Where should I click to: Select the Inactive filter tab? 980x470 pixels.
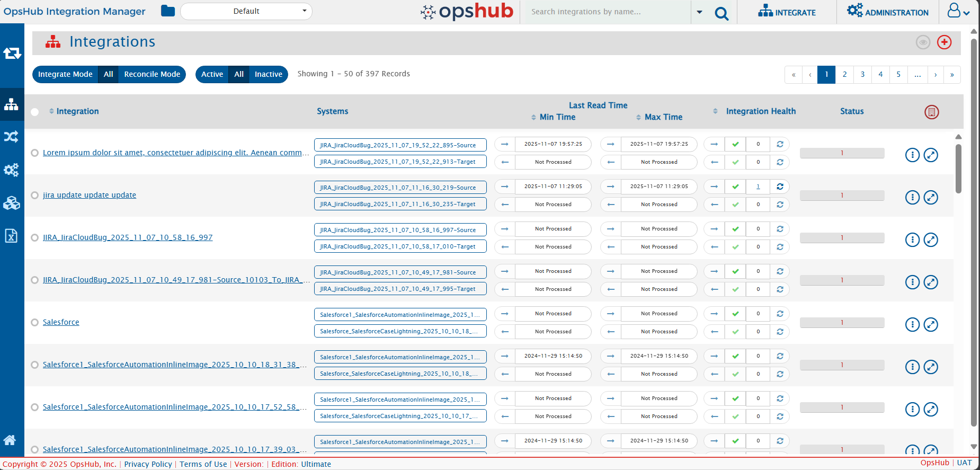(x=268, y=74)
